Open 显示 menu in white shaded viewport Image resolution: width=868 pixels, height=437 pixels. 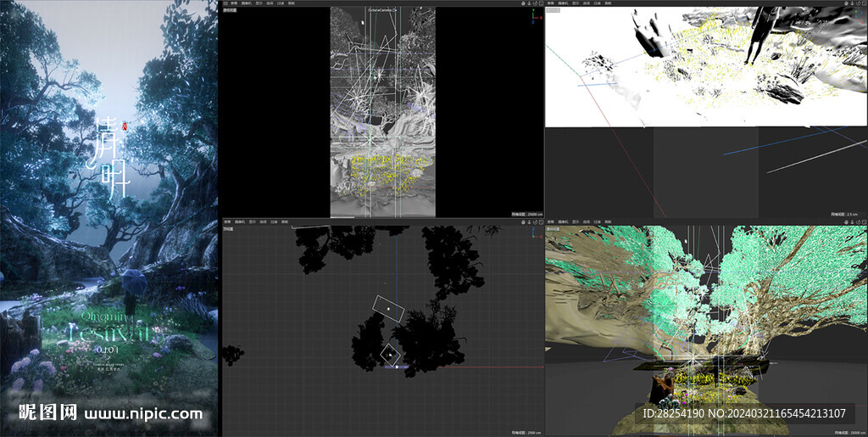(x=576, y=3)
